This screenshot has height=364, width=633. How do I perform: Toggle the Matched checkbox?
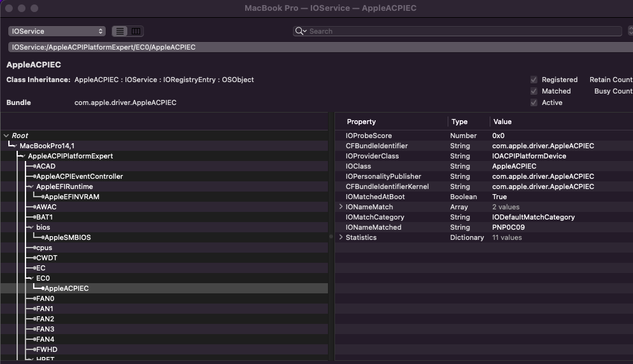pyautogui.click(x=534, y=91)
